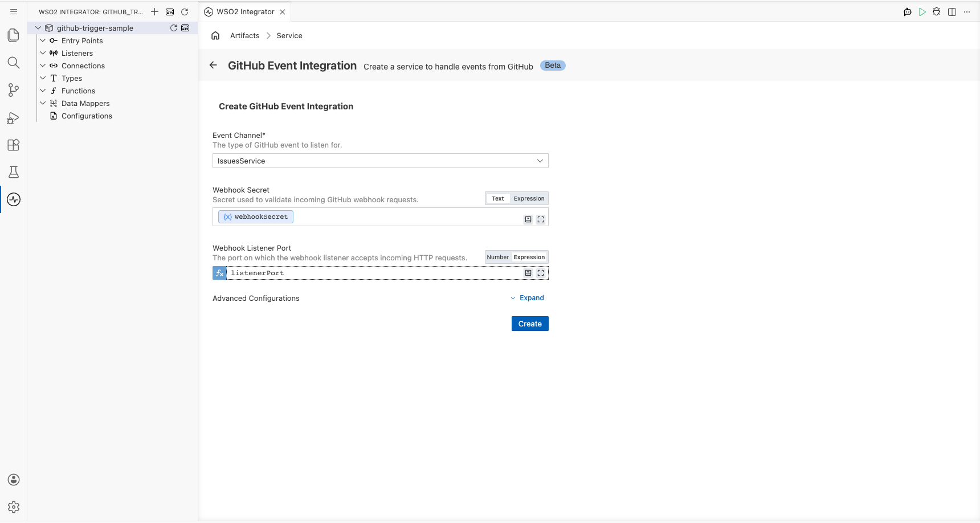The image size is (980, 523).
Task: Open the Event Channel IssuesService dropdown
Action: coord(381,161)
